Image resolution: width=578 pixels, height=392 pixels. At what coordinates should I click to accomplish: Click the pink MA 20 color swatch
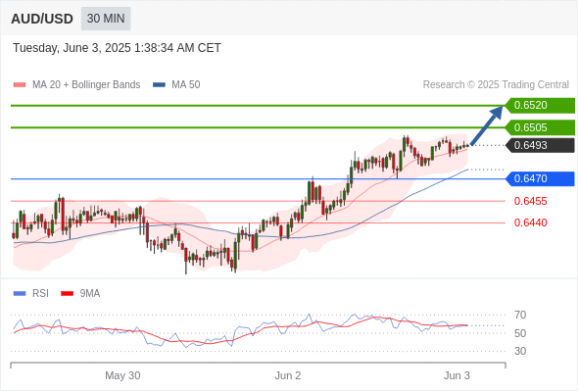pyautogui.click(x=20, y=85)
